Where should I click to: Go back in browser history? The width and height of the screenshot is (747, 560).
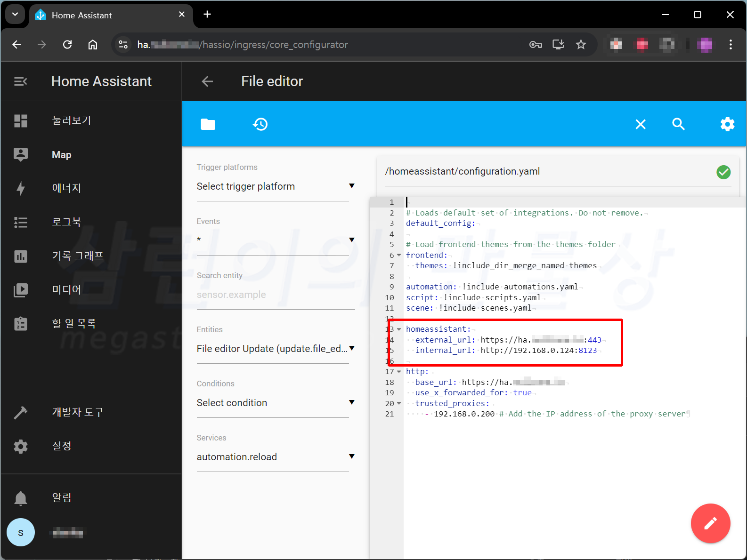point(17,45)
